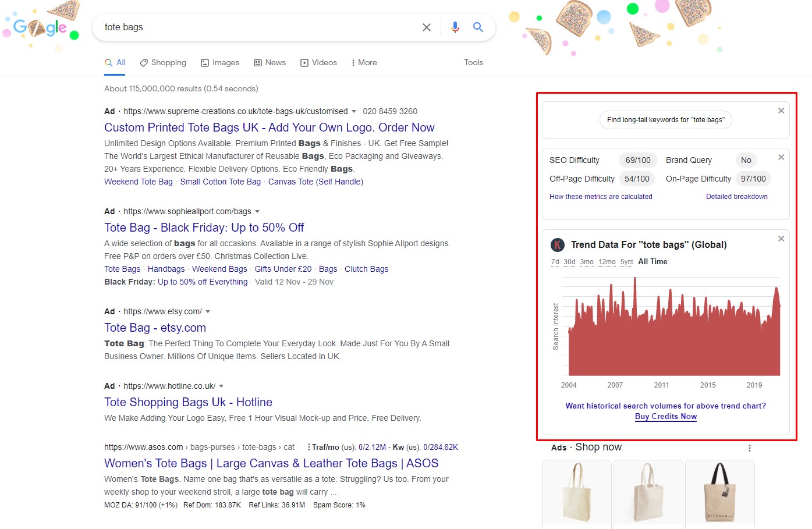Switch to the News tab
The height and width of the screenshot is (529, 812).
click(270, 62)
